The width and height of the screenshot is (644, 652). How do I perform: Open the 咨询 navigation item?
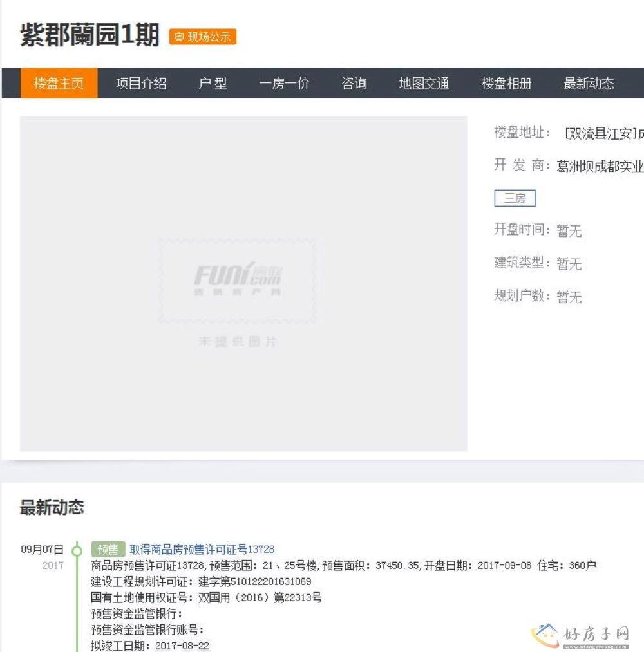pyautogui.click(x=354, y=84)
